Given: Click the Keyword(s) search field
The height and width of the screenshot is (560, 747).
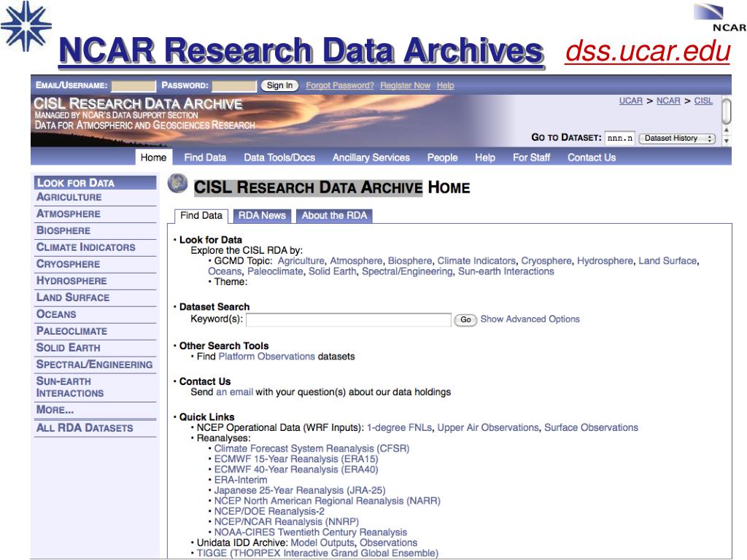Looking at the screenshot, I should pos(349,319).
